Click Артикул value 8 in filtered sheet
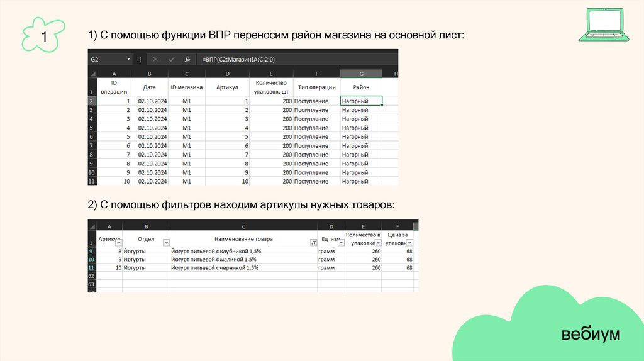 pyautogui.click(x=109, y=251)
